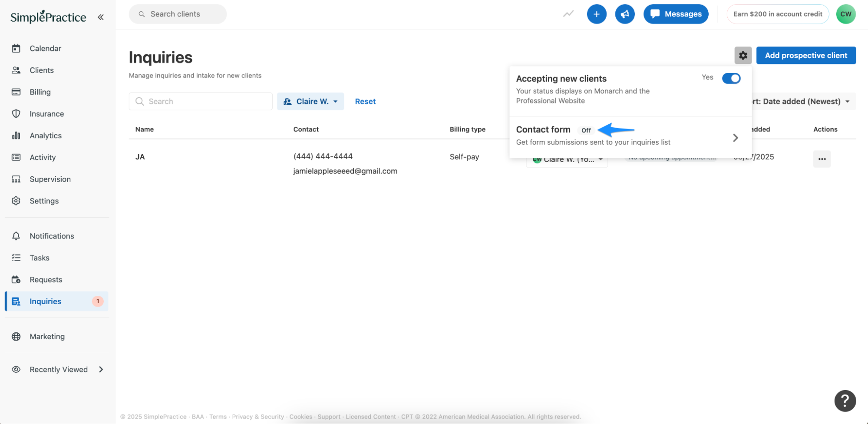Open the clinician assignment dropdown in JA row
The image size is (868, 424).
tap(567, 160)
